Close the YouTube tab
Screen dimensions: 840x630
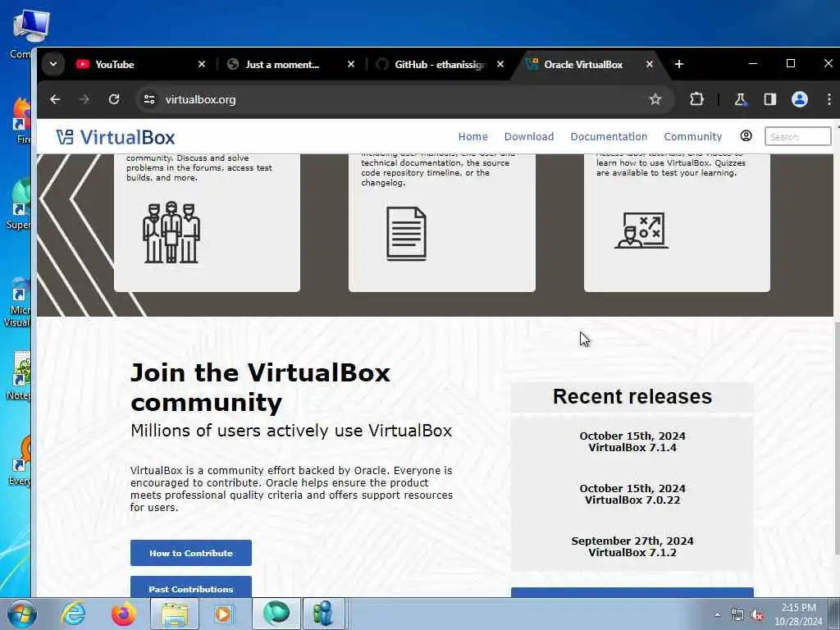pyautogui.click(x=202, y=64)
